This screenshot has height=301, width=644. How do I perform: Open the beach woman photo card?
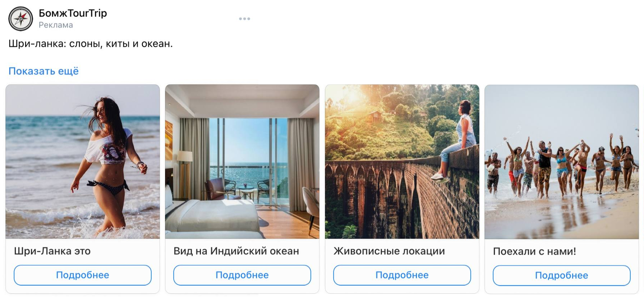click(x=83, y=162)
